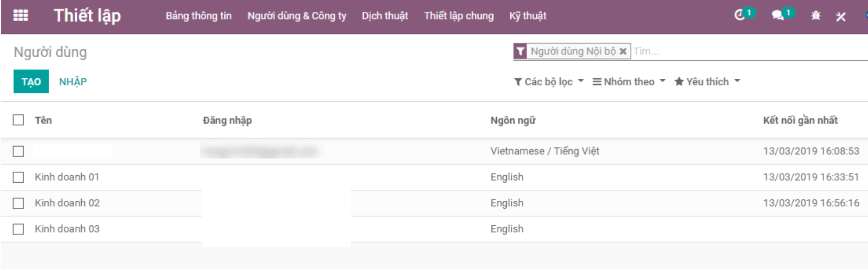Click the debug bug icon
Image resolution: width=868 pixels, height=269 pixels.
pyautogui.click(x=816, y=16)
